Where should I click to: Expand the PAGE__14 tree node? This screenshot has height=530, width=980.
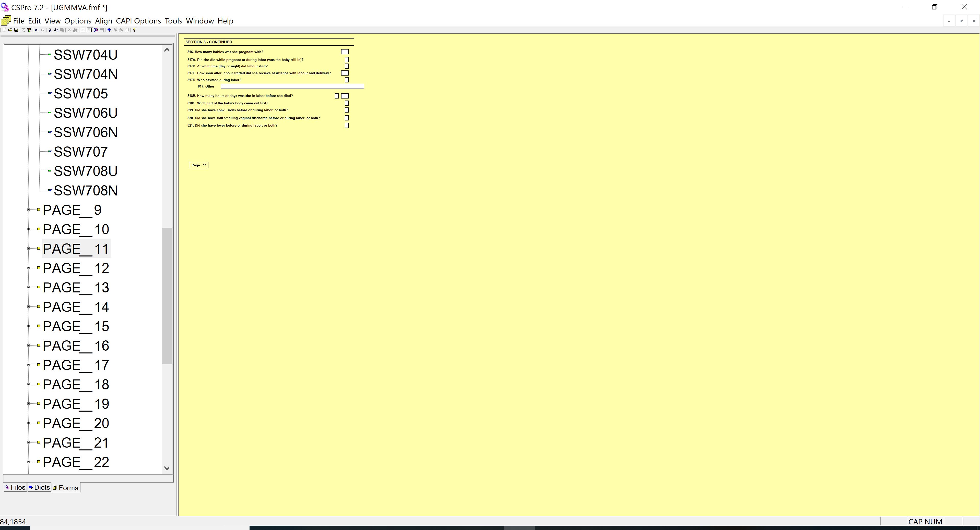coord(29,306)
